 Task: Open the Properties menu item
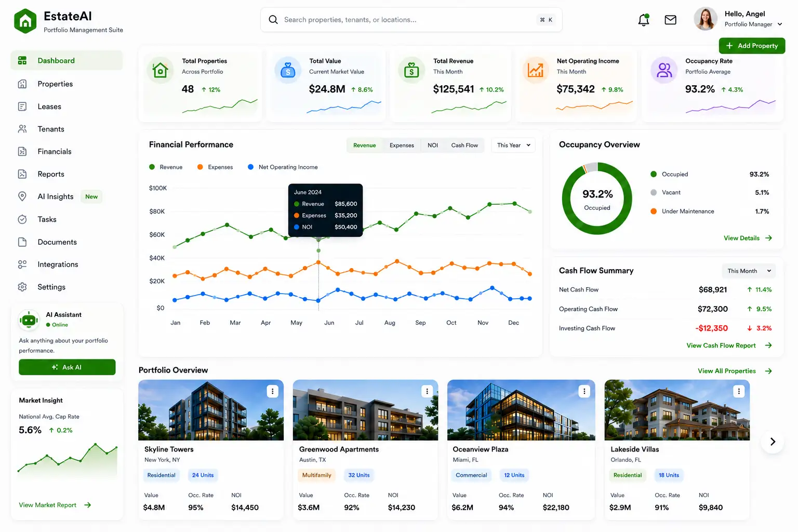(x=66, y=84)
